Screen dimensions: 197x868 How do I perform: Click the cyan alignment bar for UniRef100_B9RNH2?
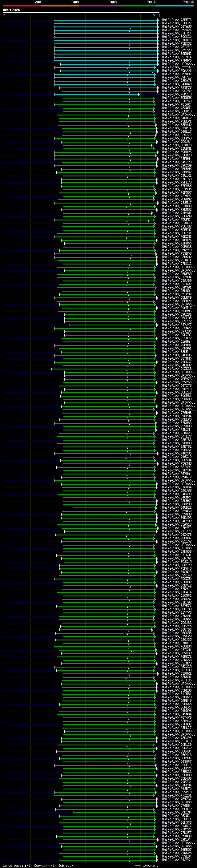click(x=107, y=54)
